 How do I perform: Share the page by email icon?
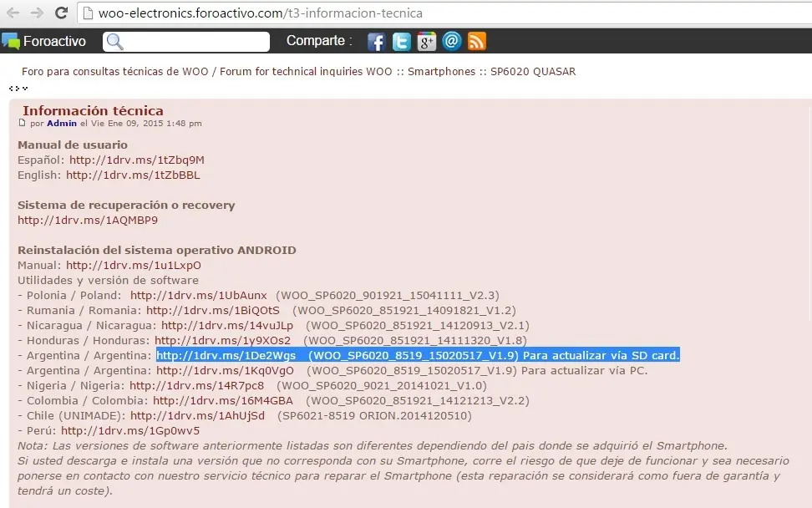(x=452, y=41)
